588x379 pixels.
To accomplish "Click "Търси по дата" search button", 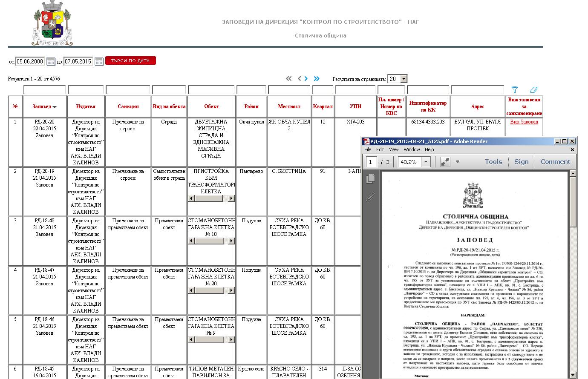I will (130, 60).
